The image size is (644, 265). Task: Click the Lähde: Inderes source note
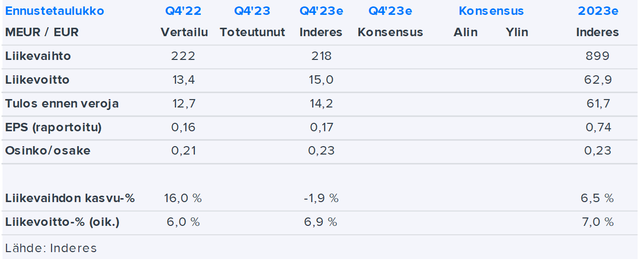(51, 248)
